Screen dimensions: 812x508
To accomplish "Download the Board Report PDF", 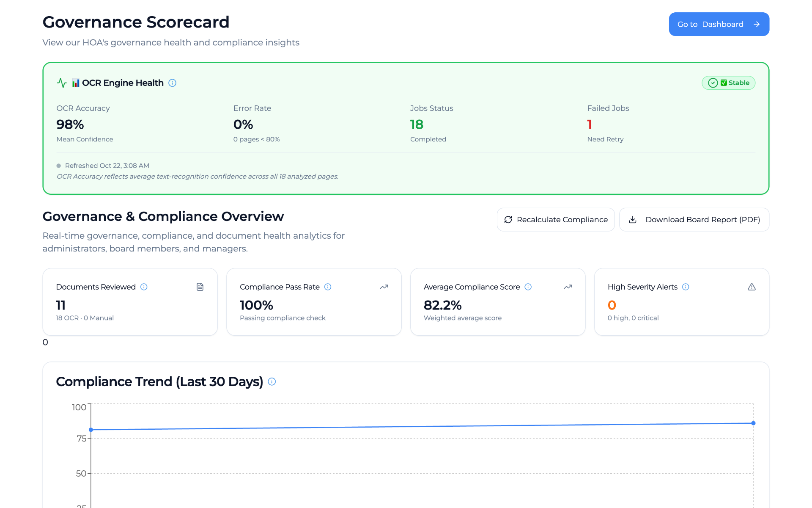I will [694, 220].
